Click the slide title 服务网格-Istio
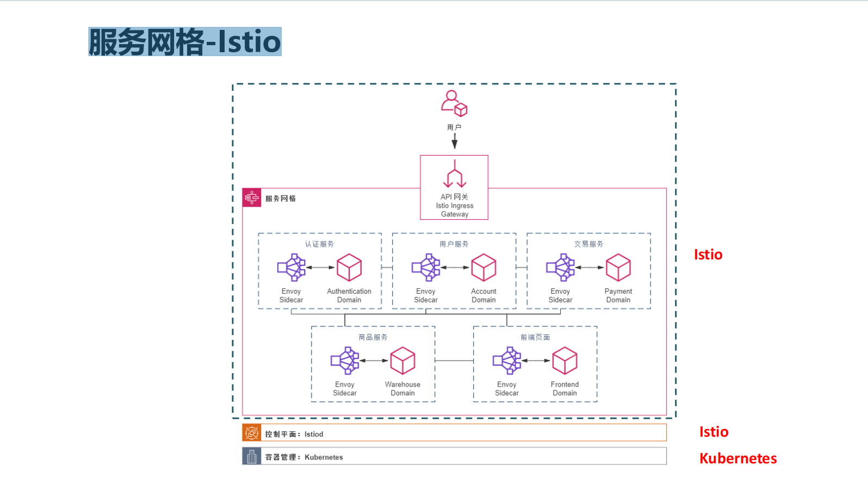The height and width of the screenshot is (490, 868). (185, 42)
